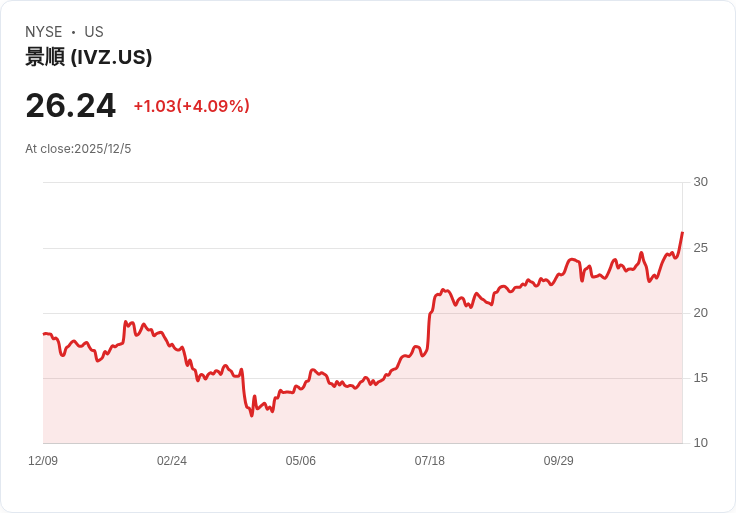This screenshot has height=513, width=736.
Task: Click the price line's starting point at left edge
Action: pyautogui.click(x=44, y=334)
